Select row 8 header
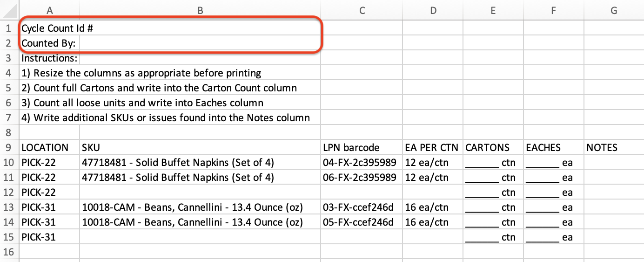 (x=10, y=133)
